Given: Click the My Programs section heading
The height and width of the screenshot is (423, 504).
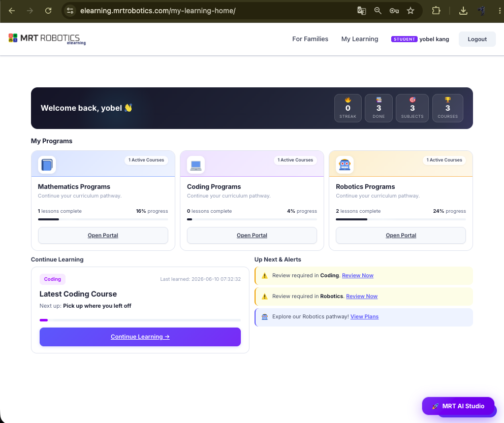Looking at the screenshot, I should [51, 141].
